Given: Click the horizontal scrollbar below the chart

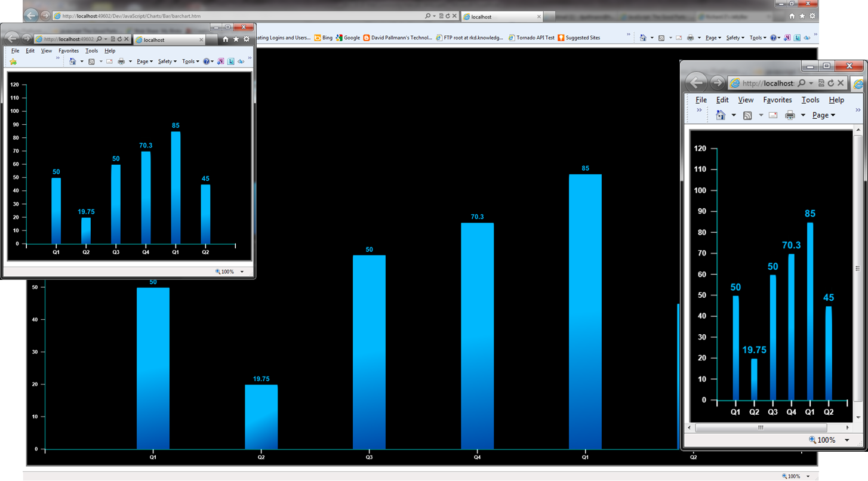Looking at the screenshot, I should (x=761, y=427).
